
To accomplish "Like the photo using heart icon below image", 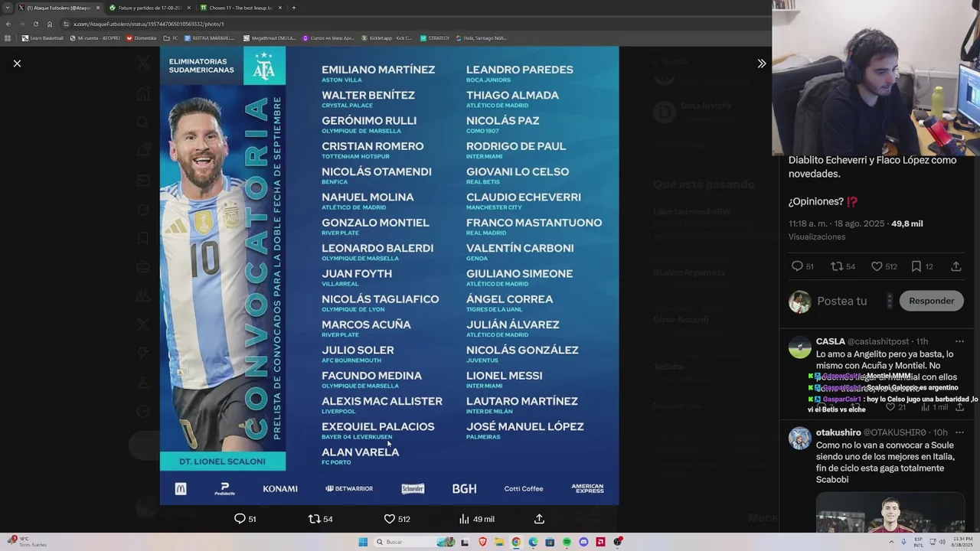I will [389, 519].
